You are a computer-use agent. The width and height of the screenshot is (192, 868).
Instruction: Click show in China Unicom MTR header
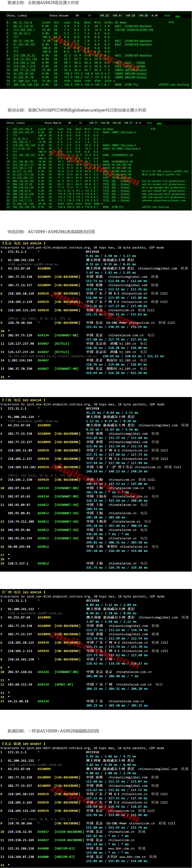[x=167, y=16]
